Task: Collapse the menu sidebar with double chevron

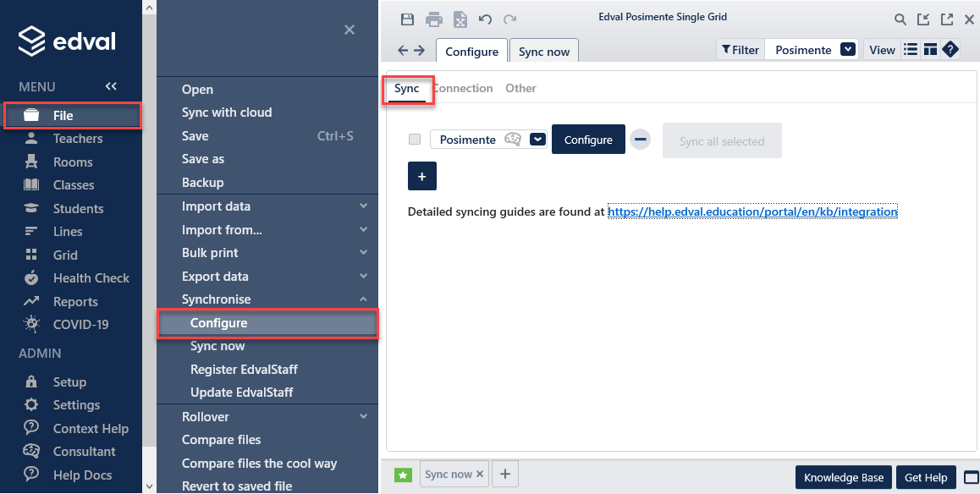Action: click(x=111, y=86)
